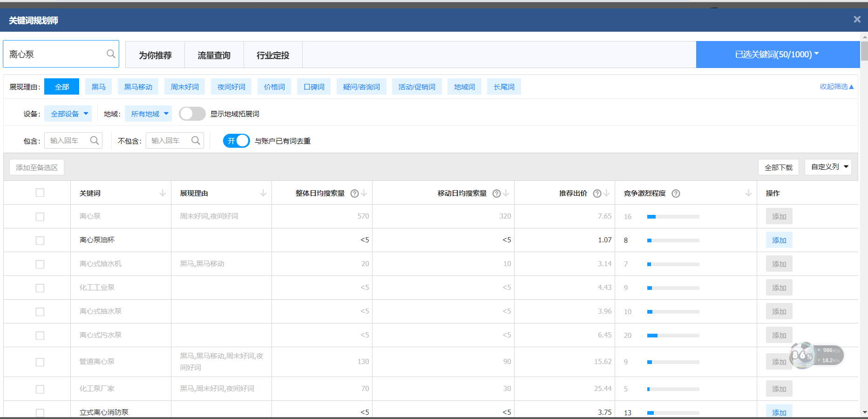Click the vertical scrollbar thumb
868x419 pixels.
[864, 51]
